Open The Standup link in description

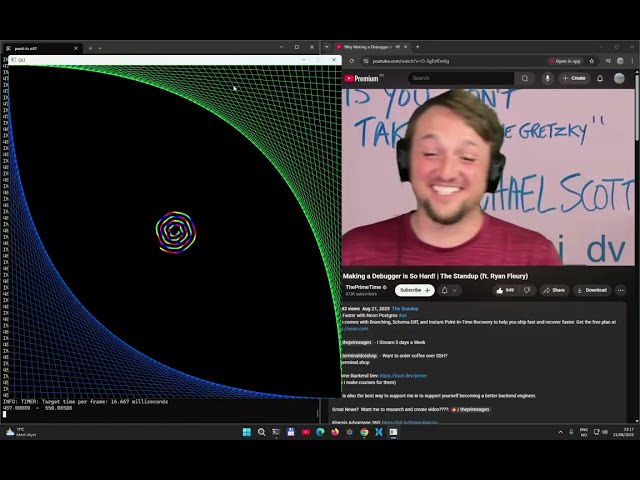[x=405, y=309]
